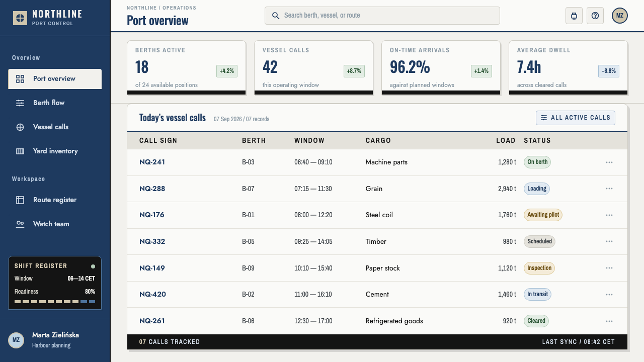Click the Marta Zielińska sidebar avatar

click(16, 340)
